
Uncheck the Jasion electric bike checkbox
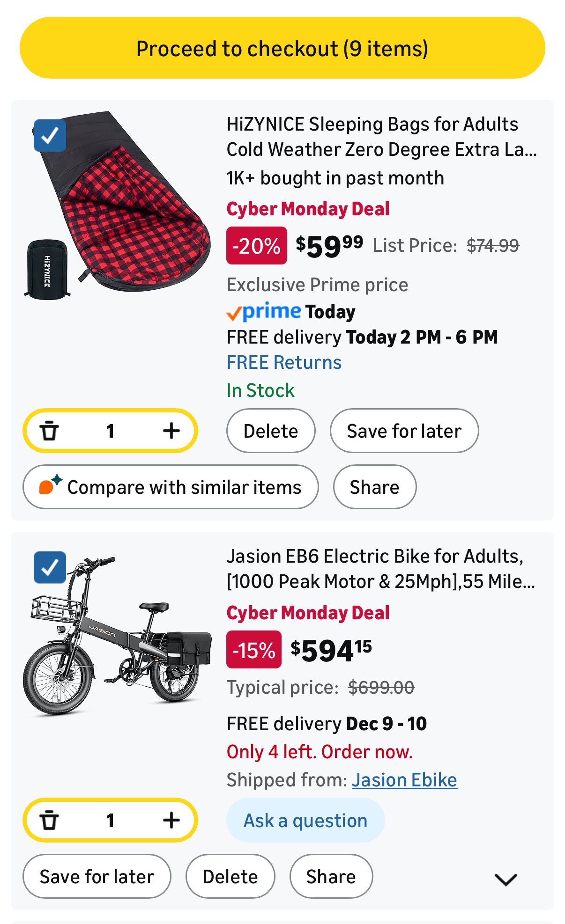[x=50, y=567]
